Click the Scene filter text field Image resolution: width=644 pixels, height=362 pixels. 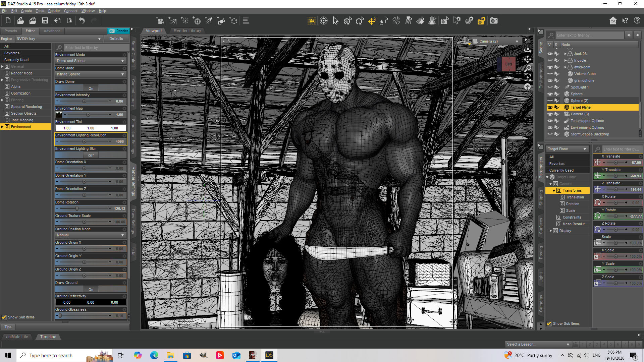tap(589, 35)
